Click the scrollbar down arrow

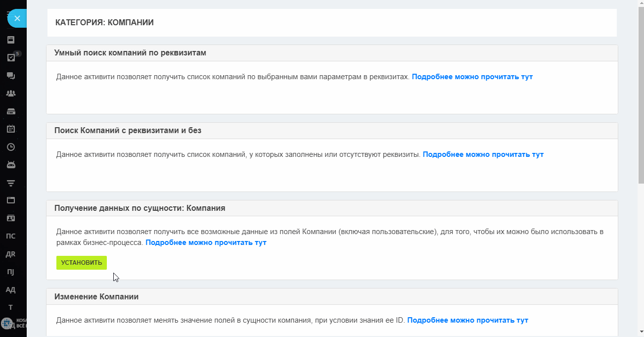(641, 333)
